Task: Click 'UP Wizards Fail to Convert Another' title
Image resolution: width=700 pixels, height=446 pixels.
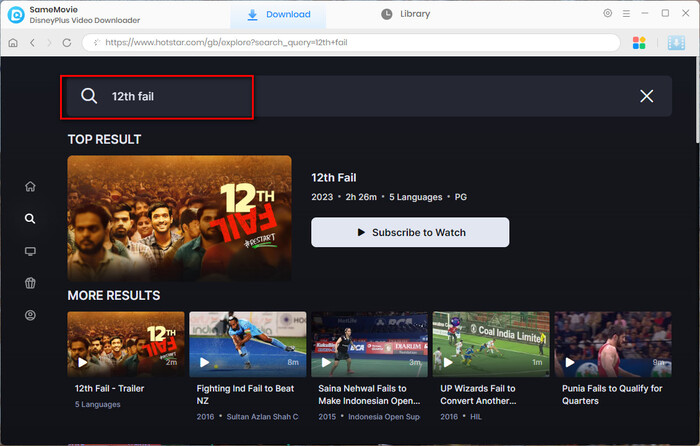Action: click(x=478, y=395)
